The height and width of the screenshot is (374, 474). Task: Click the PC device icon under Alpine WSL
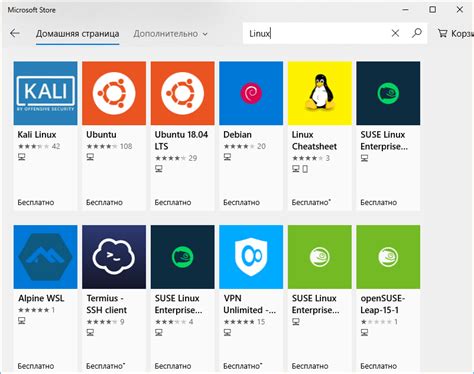click(22, 321)
